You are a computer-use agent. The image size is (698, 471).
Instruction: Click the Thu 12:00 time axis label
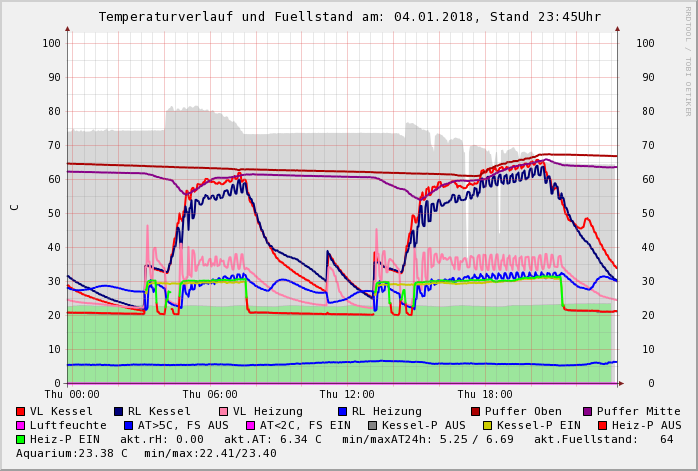(x=347, y=394)
